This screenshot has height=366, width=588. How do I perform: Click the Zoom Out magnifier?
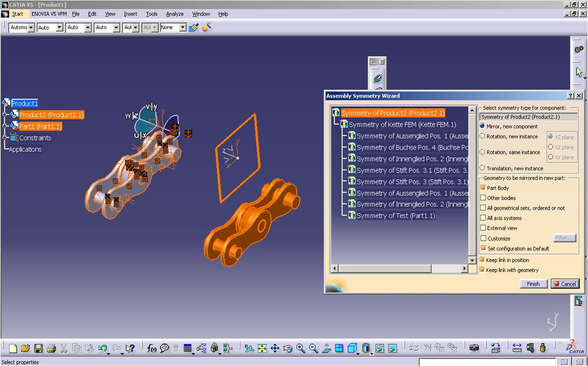[x=313, y=349]
